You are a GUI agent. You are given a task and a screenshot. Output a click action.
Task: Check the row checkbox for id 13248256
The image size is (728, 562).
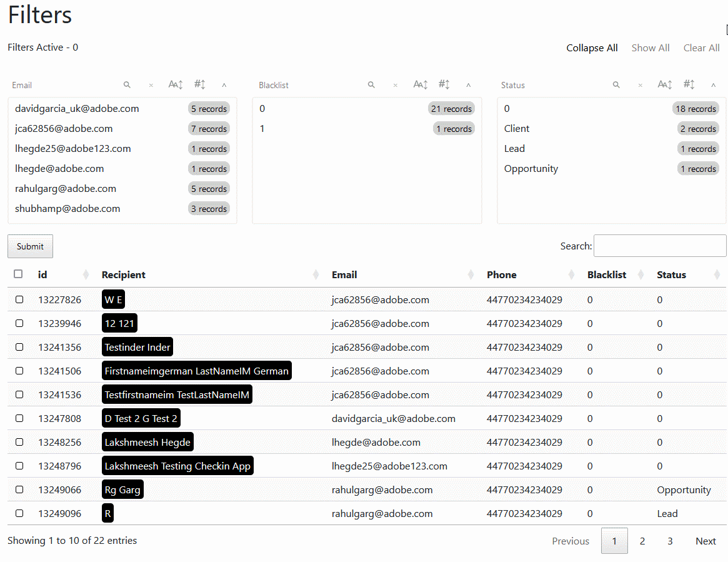coord(19,442)
